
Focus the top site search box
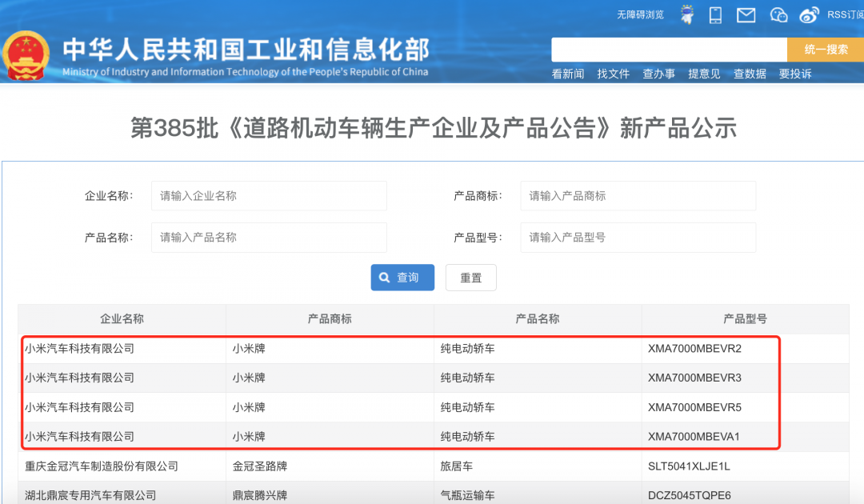[669, 50]
